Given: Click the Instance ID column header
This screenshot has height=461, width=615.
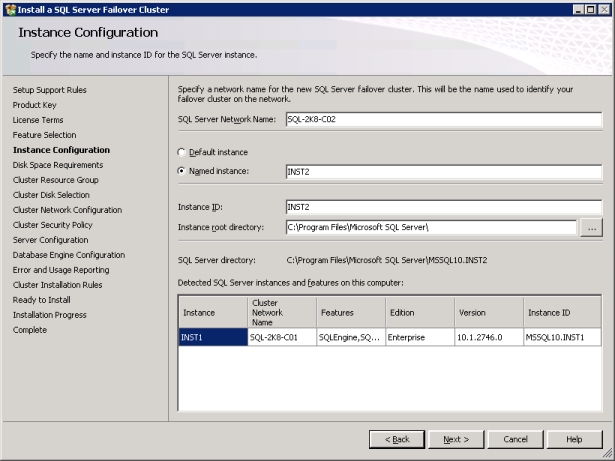Looking at the screenshot, I should (x=562, y=313).
